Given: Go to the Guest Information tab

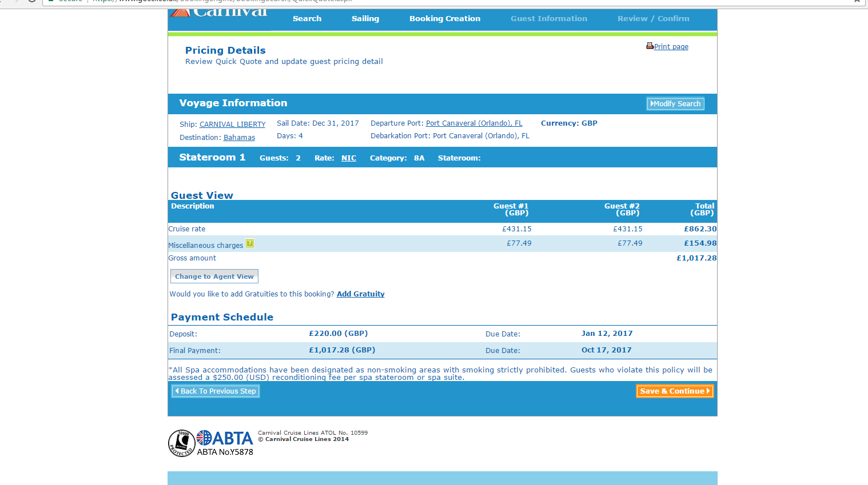Looking at the screenshot, I should 549,19.
